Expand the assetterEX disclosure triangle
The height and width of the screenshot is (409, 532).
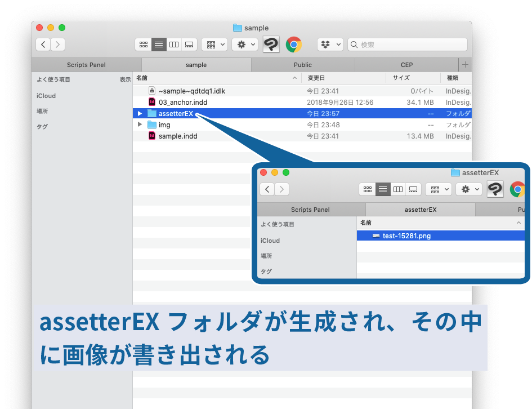point(139,113)
